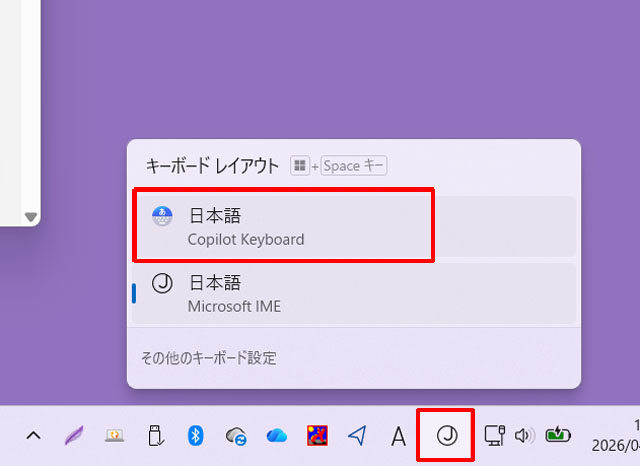The image size is (640, 466).
Task: Click the scrollbar down arrow in window
Action: point(30,217)
